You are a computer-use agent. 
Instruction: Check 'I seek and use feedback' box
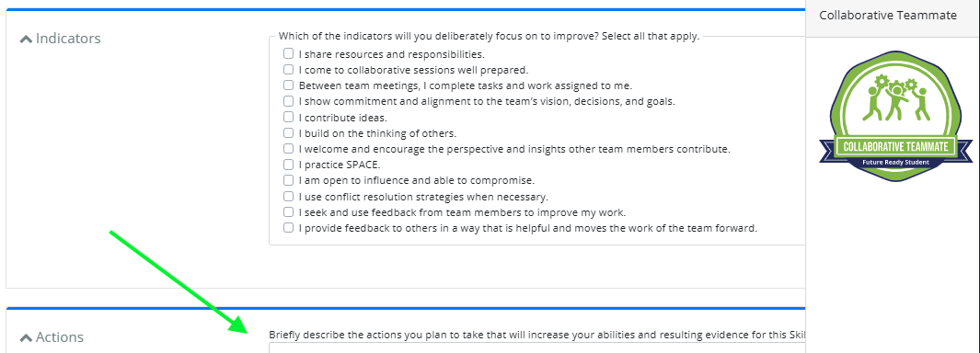pos(288,211)
